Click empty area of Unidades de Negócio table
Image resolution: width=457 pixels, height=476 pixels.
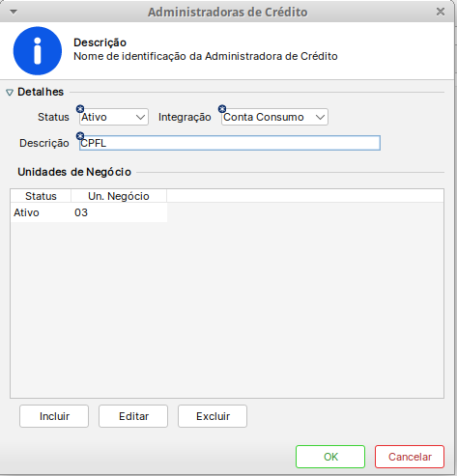pos(227,309)
